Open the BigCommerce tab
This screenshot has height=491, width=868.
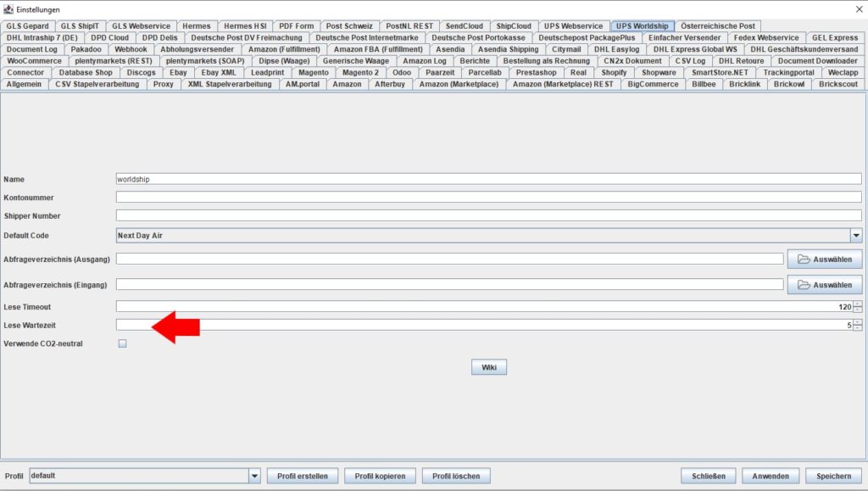654,84
